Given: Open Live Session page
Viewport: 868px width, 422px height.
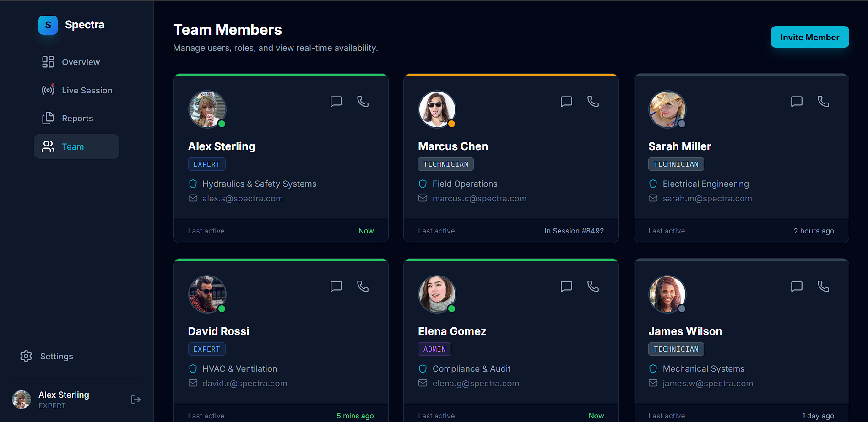Looking at the screenshot, I should tap(76, 90).
